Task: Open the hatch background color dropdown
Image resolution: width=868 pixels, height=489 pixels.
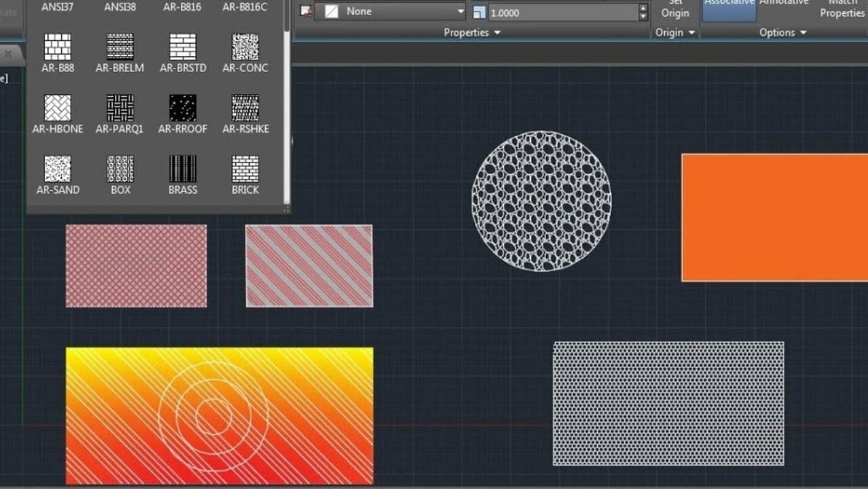Action: [x=460, y=12]
